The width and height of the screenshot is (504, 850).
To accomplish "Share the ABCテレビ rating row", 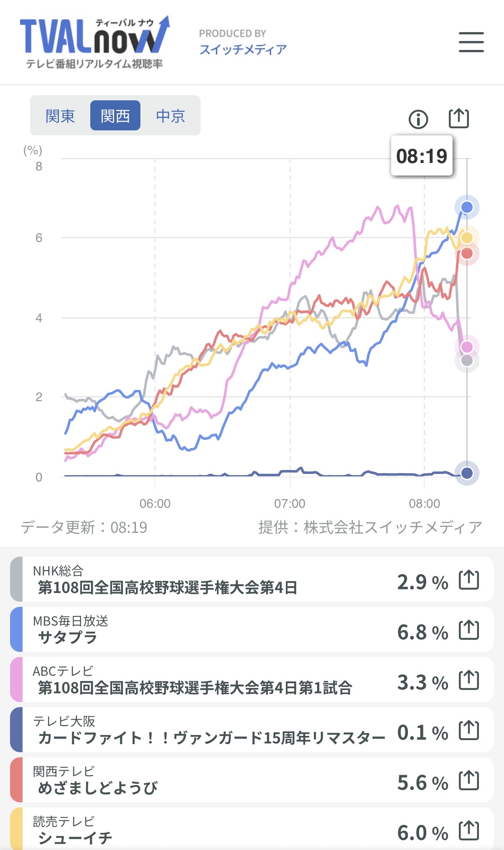I will tap(469, 680).
